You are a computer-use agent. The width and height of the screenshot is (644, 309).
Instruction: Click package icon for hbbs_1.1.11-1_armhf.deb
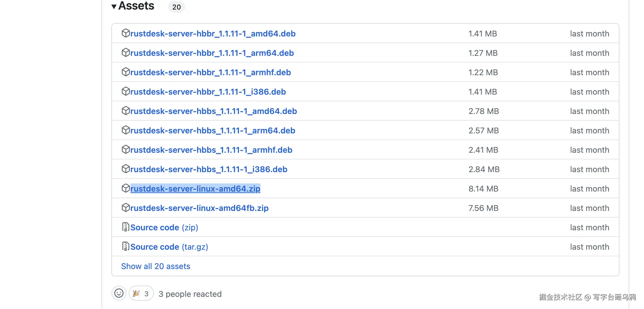click(126, 150)
